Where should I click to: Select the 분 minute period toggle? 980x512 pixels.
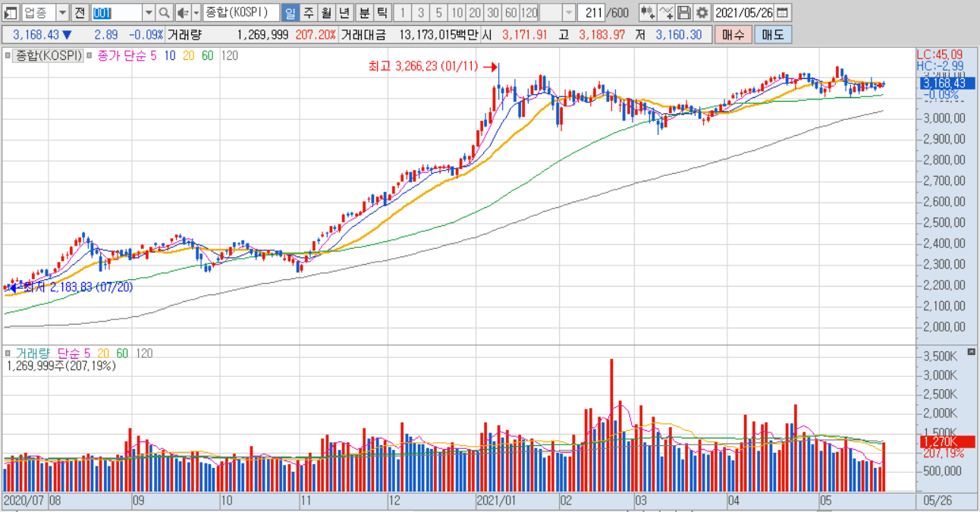pyautogui.click(x=364, y=13)
